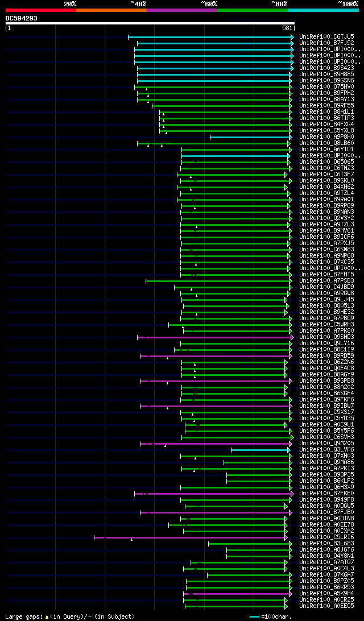Select the UniRef100_B9GPB8 label
The image size is (364, 621).
click(327, 380)
